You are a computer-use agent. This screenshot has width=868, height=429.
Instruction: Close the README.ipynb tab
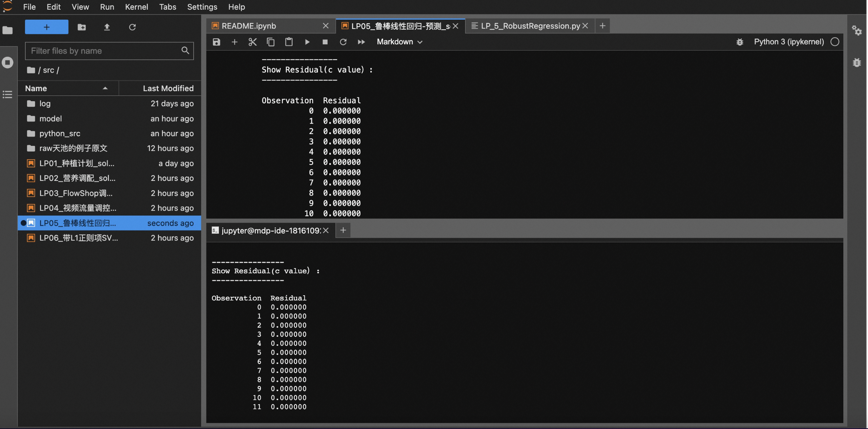click(325, 26)
